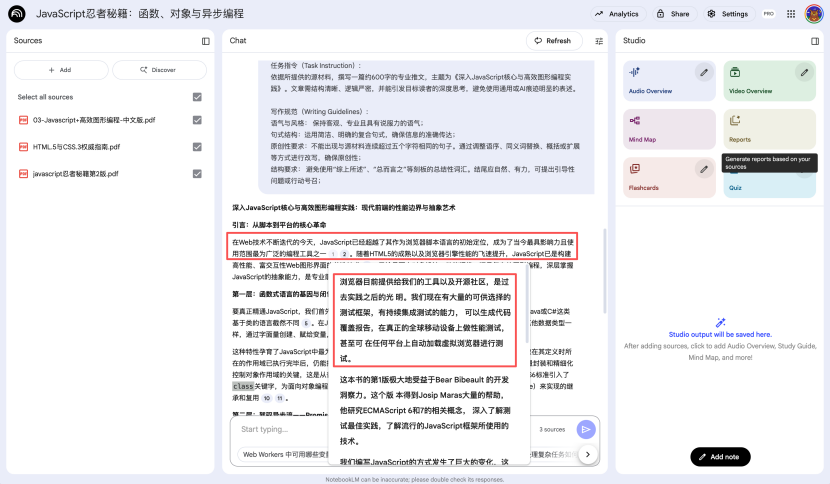The height and width of the screenshot is (484, 830).
Task: Uncheck 03-Javascript+高效图形编程 source checkbox
Action: point(197,120)
